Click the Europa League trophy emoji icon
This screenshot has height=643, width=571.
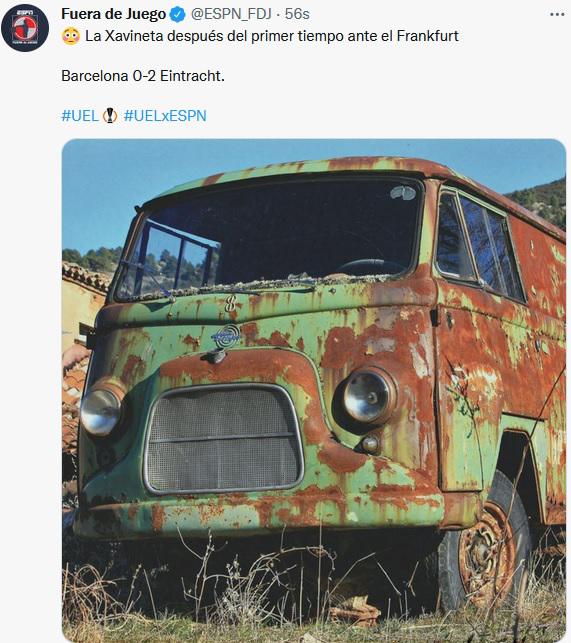[x=110, y=116]
